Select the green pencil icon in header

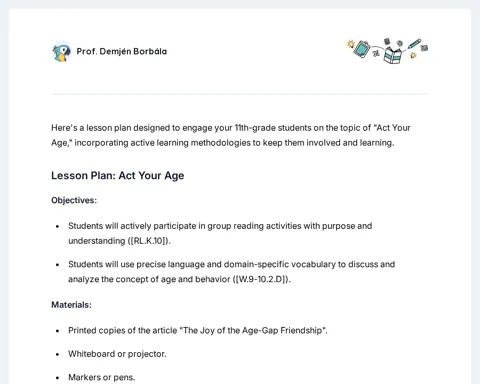pos(414,44)
